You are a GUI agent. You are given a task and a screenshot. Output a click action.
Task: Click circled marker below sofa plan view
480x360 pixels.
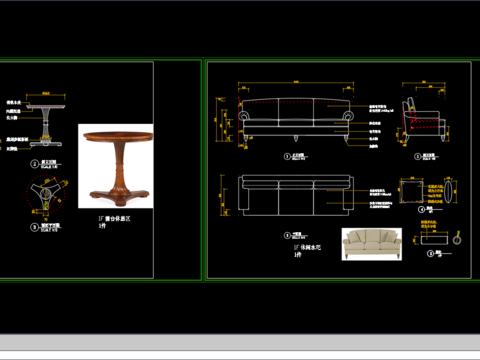pos(287,235)
